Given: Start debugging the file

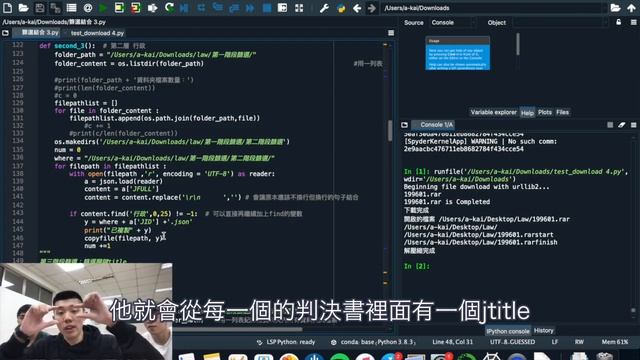Looking at the screenshot, I should point(184,8).
